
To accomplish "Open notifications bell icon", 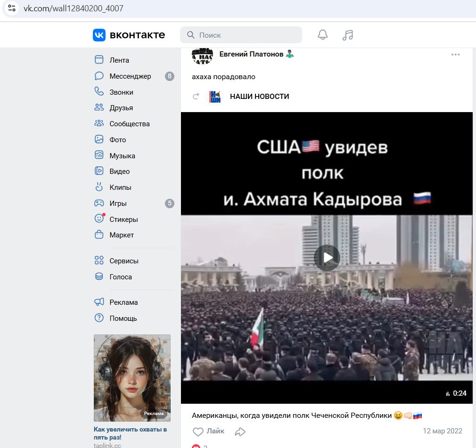I will (322, 35).
